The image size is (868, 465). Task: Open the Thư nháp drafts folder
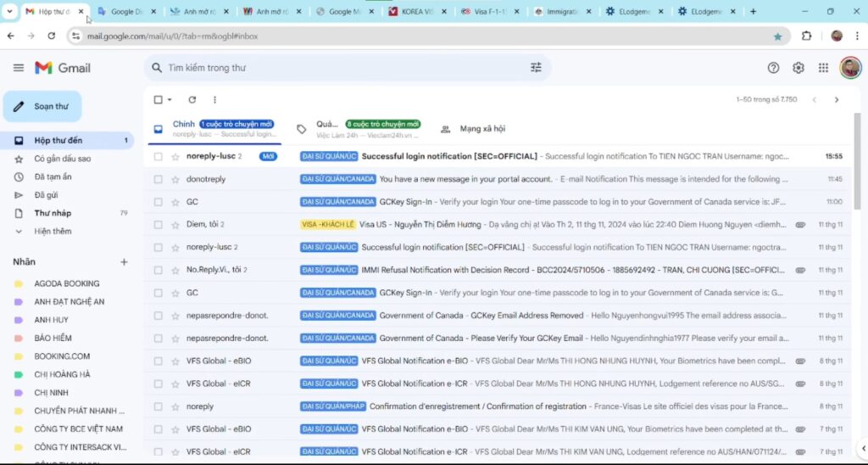pos(53,213)
